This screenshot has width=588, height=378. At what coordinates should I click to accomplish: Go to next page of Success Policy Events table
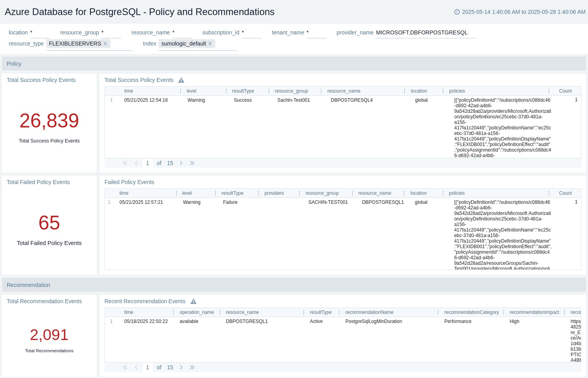coord(181,163)
